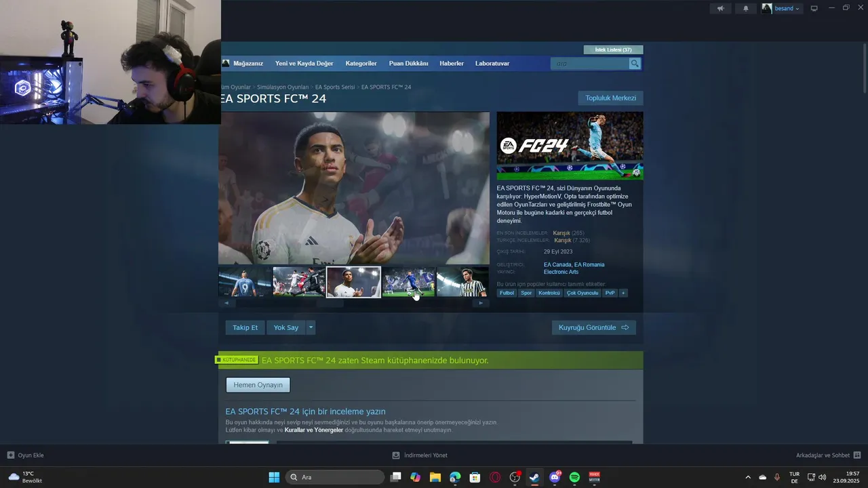Click the Takip Et button
Image resolution: width=868 pixels, height=488 pixels.
(245, 327)
